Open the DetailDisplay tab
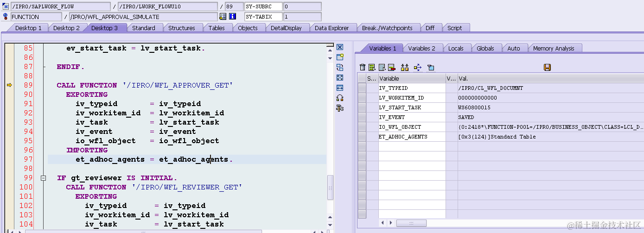Viewport: 644px width, 233px height. [286, 28]
